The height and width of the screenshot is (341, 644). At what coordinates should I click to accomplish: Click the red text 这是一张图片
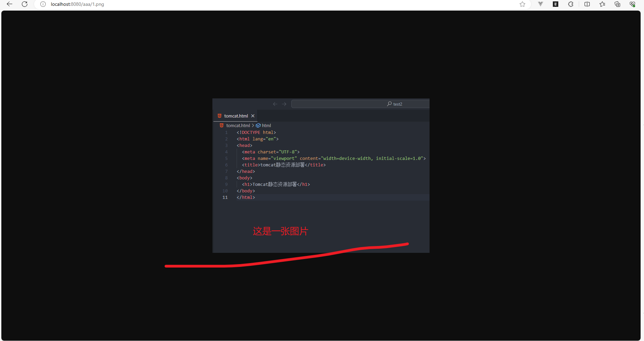click(x=280, y=231)
